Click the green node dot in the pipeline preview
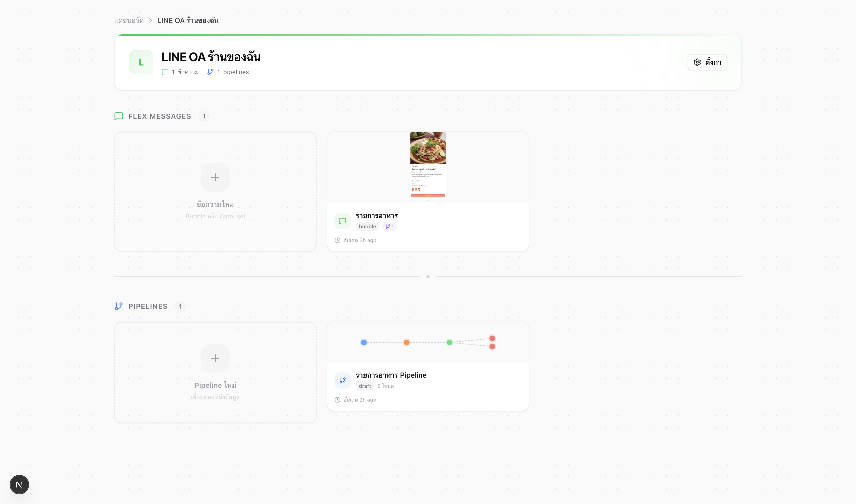The image size is (856, 504). point(449,342)
